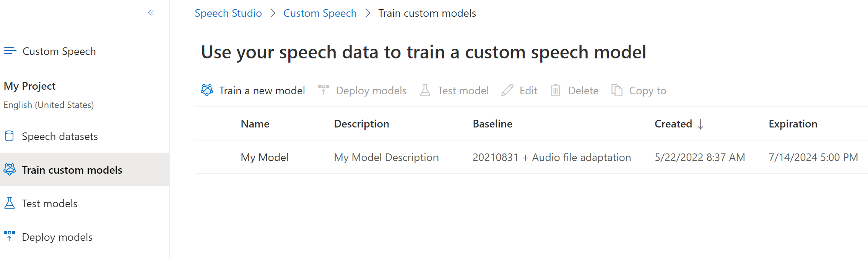Collapse the sidebar with double chevron
Image resolution: width=868 pixels, height=258 pixels.
pyautogui.click(x=151, y=13)
